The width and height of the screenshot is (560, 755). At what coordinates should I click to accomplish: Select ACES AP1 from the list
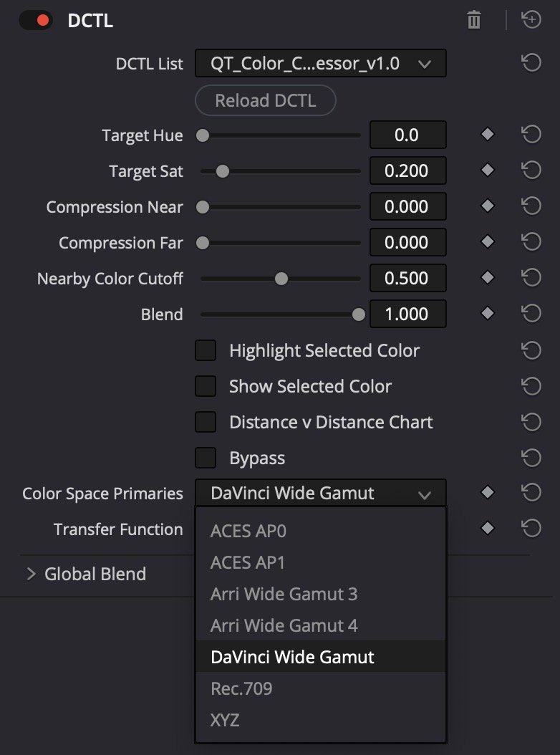point(248,562)
